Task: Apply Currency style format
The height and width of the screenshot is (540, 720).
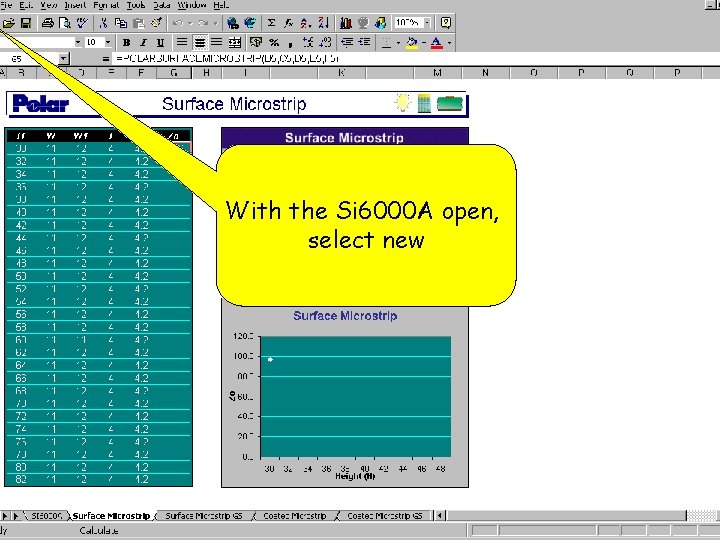Action: coord(256,43)
